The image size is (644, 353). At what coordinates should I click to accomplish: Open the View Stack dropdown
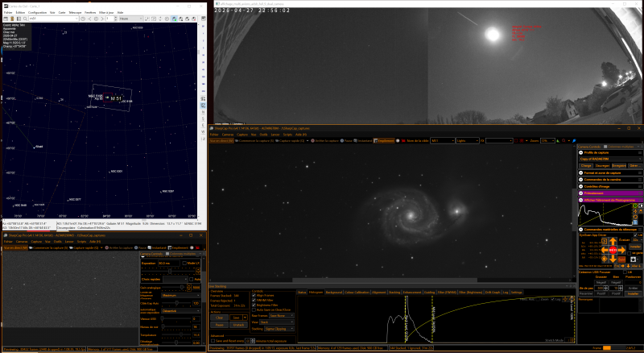277,322
